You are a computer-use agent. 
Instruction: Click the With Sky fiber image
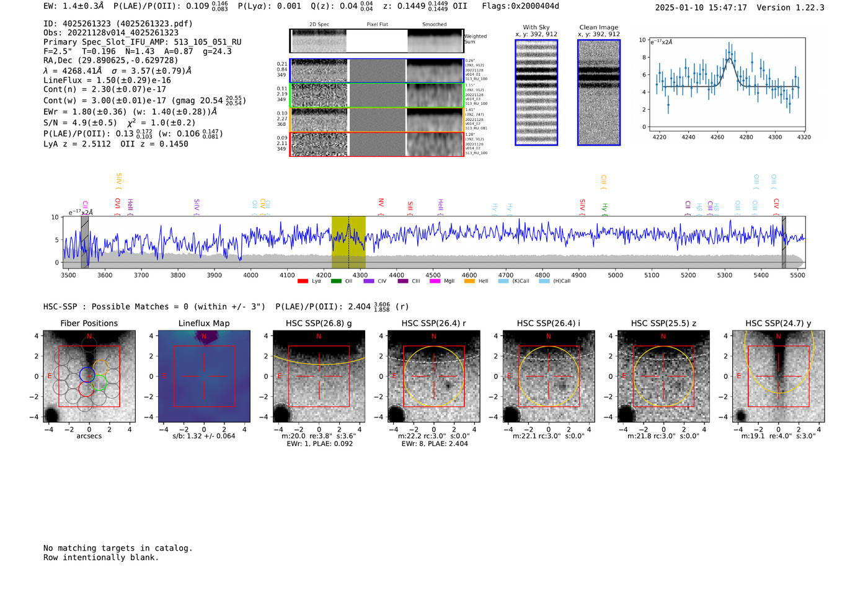click(x=536, y=92)
